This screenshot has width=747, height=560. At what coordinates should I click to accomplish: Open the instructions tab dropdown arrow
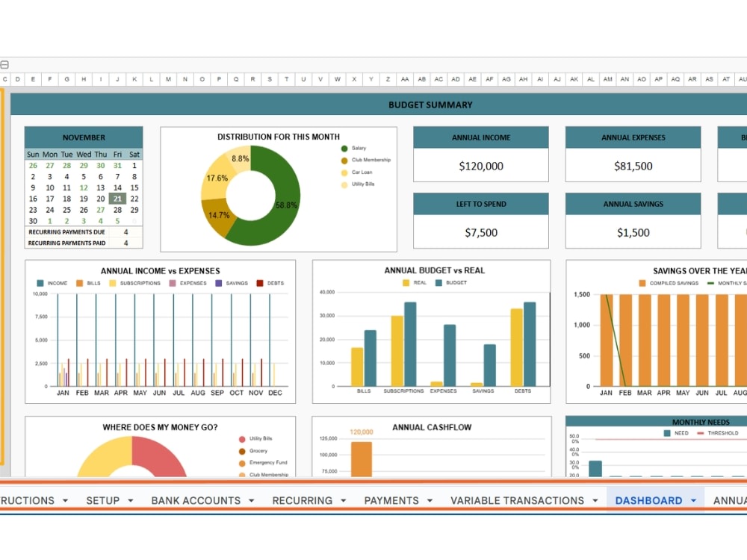tap(65, 500)
